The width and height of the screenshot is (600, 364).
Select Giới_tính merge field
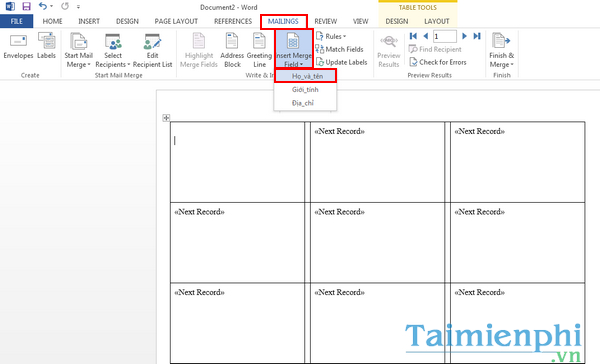(x=305, y=90)
